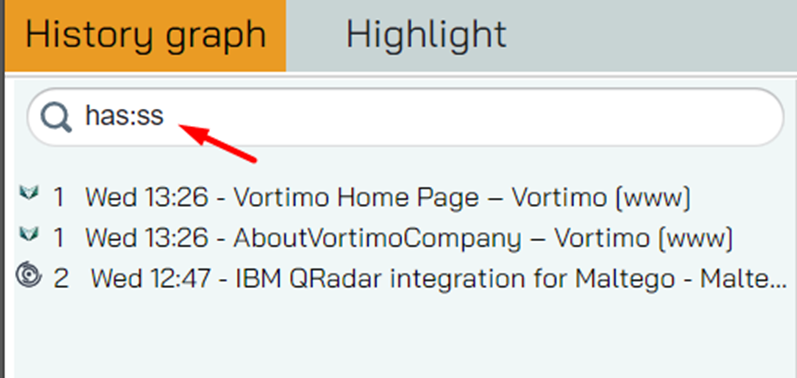The height and width of the screenshot is (378, 797).
Task: Click spiral icon beside IBM QRadar entry
Action: 28,274
